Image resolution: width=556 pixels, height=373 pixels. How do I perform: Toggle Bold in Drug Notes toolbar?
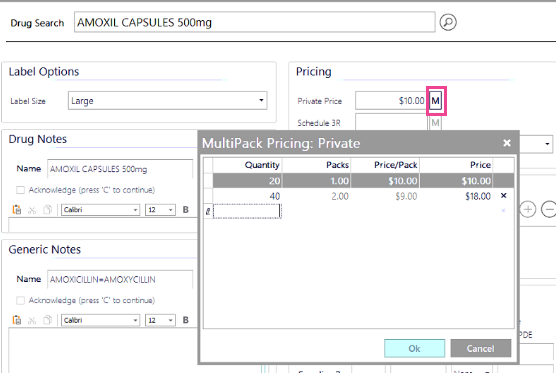185,210
